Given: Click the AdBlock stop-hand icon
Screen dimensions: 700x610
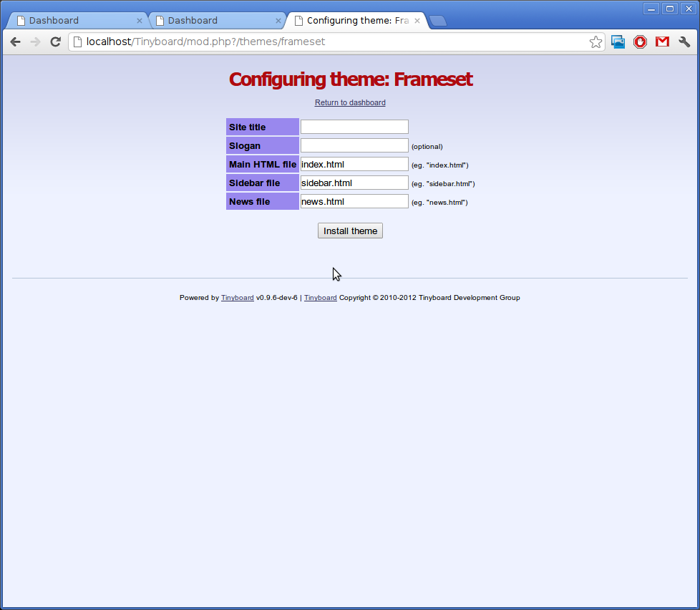Looking at the screenshot, I should [x=640, y=42].
